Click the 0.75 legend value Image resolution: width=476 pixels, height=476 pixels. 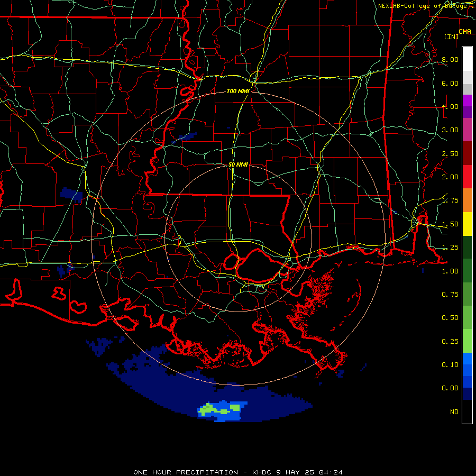tap(450, 295)
